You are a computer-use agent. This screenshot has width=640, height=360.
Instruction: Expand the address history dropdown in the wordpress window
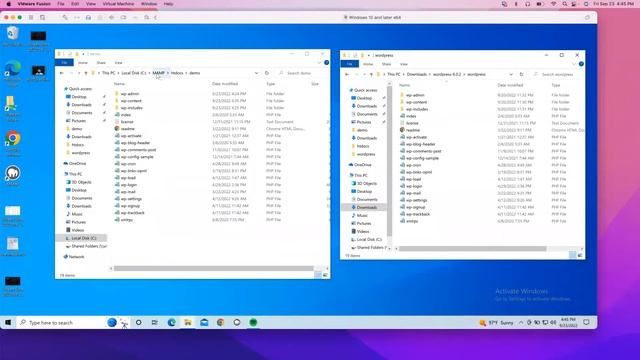(511, 74)
